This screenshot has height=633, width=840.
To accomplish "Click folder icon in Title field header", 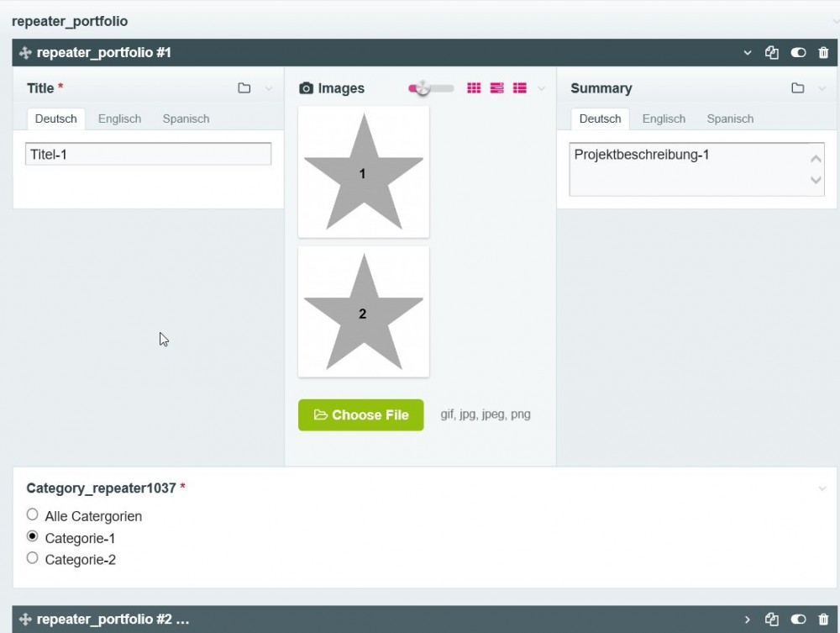I will point(244,88).
